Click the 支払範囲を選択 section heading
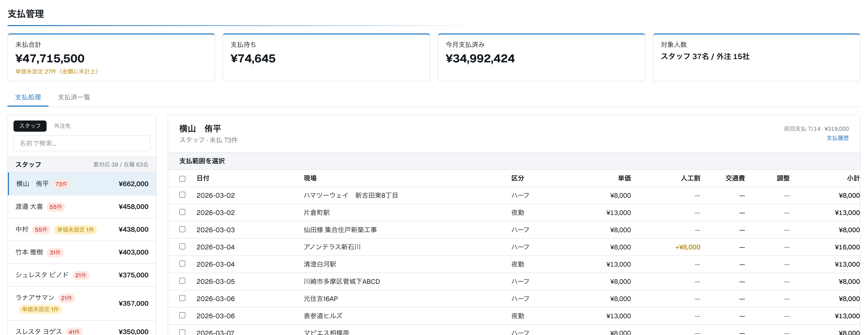This screenshot has width=868, height=335. pyautogui.click(x=202, y=161)
